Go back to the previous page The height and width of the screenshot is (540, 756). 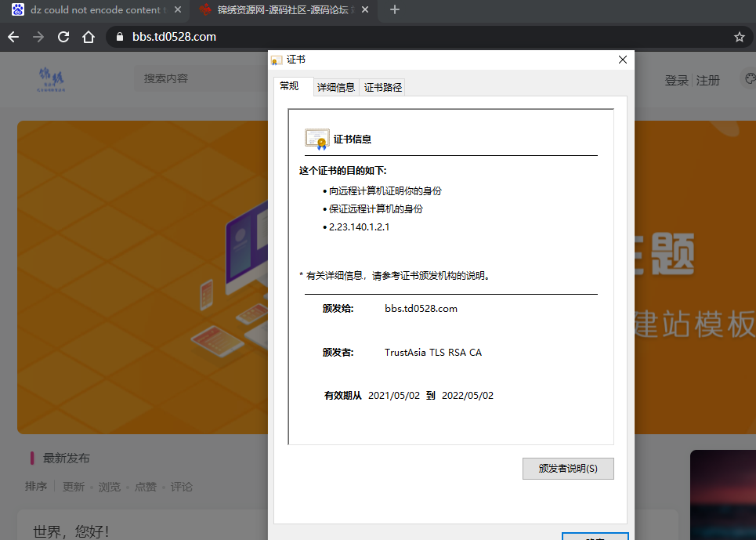pos(13,37)
